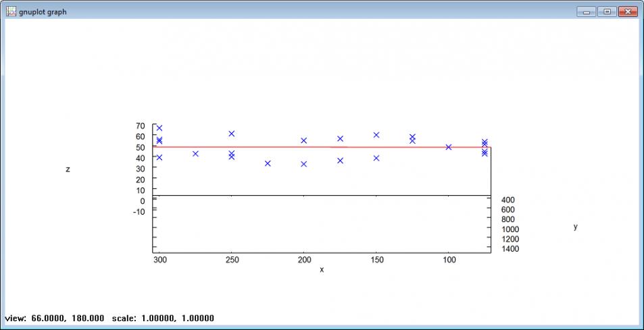Minimize the gnuplot graph window
Screen dimensions: 644x330
(x=586, y=11)
